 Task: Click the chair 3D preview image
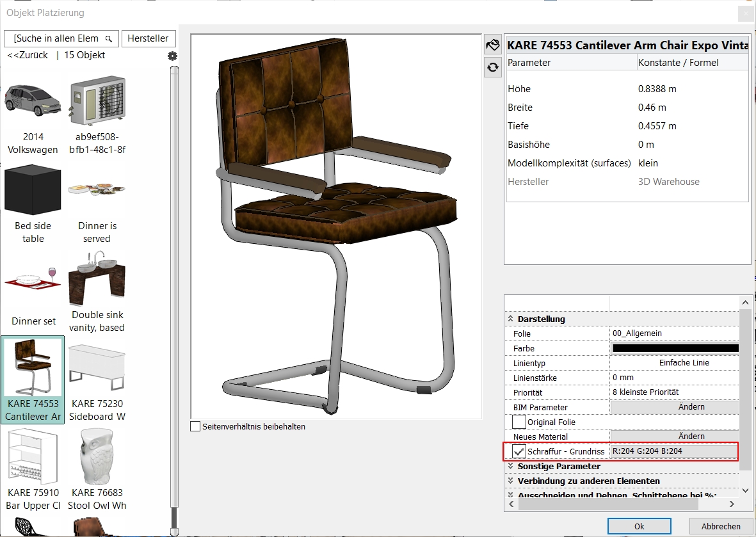(x=336, y=226)
